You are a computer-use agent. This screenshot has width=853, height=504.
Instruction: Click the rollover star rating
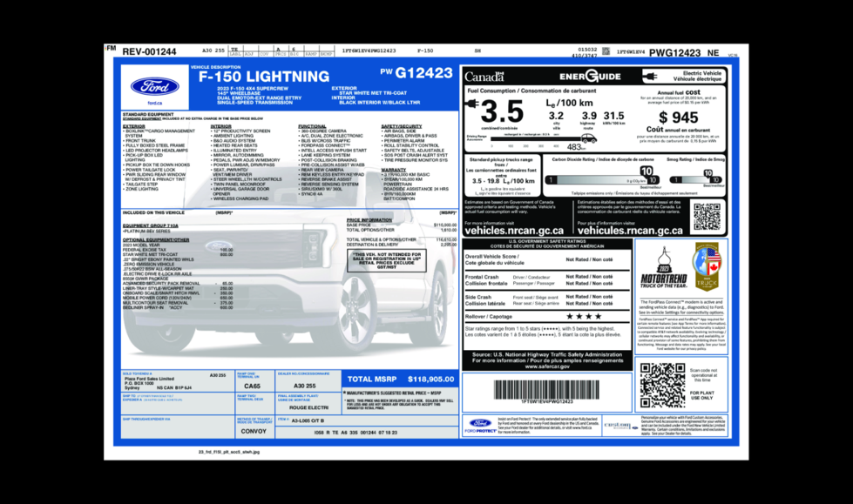584,317
